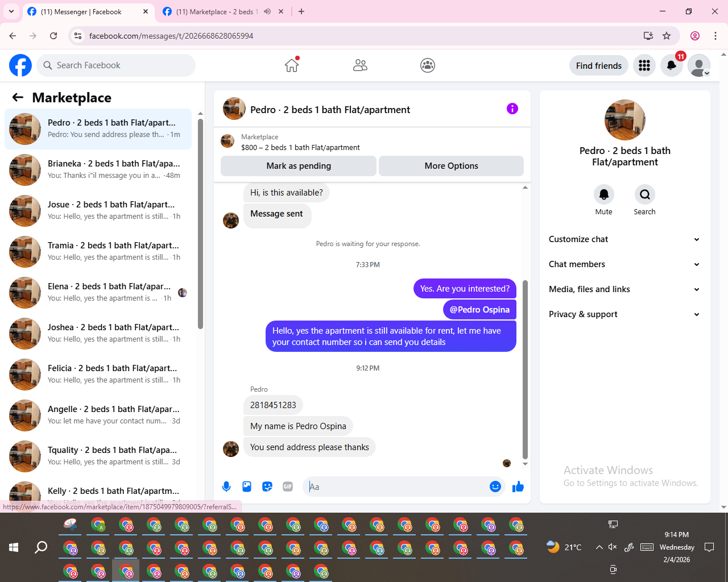The image size is (728, 582).
Task: Click the @Pedro Ospina mention
Action: [x=479, y=310]
